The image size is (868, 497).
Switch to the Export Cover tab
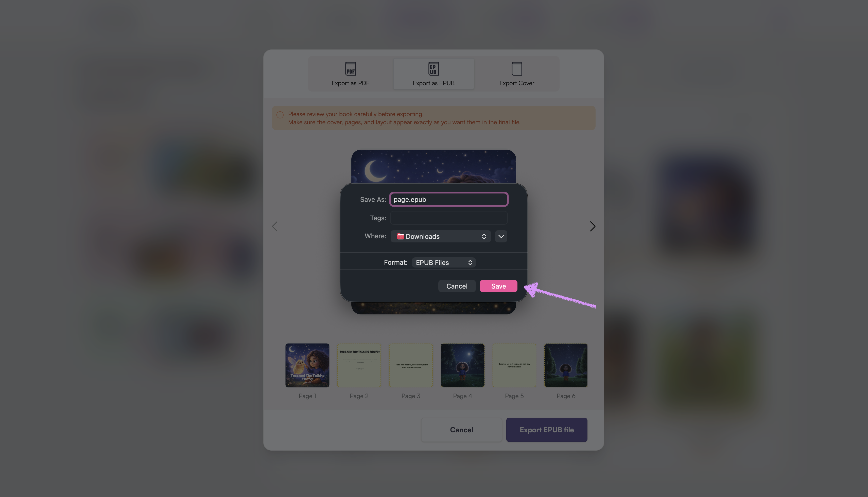tap(517, 74)
